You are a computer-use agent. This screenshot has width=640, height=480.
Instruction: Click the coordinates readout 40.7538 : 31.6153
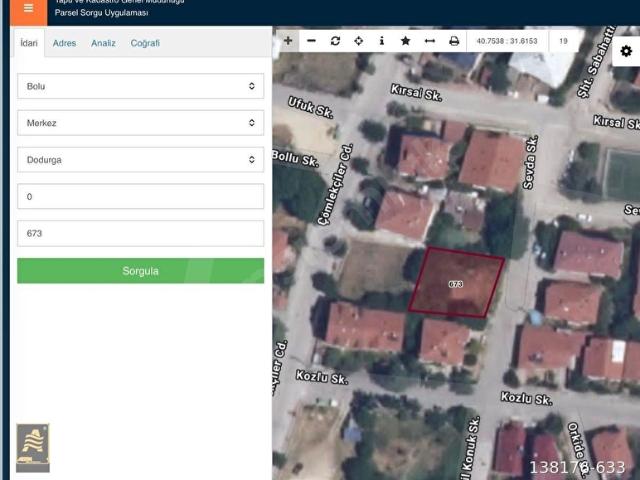point(507,41)
